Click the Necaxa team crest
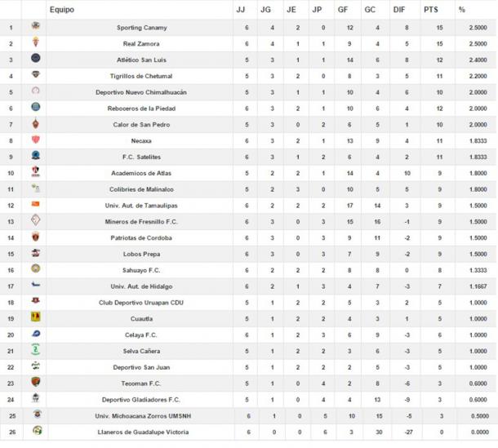This screenshot has height=448, width=498. 35,140
